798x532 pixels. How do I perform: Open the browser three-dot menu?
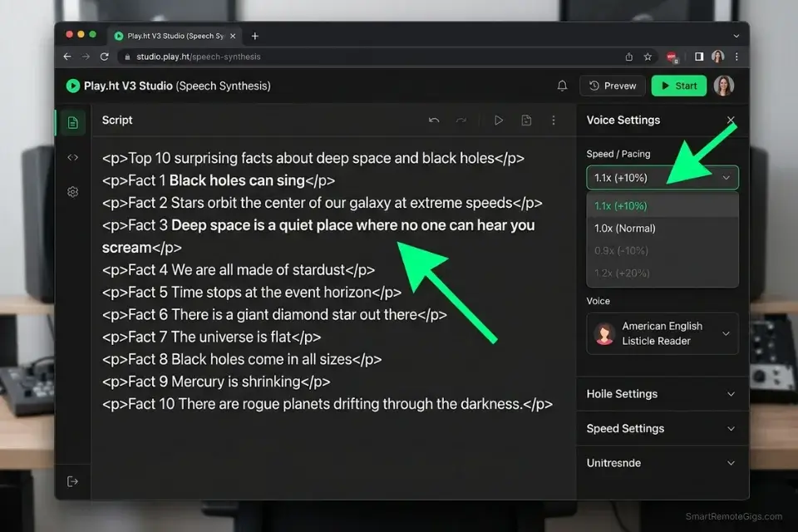click(x=736, y=57)
